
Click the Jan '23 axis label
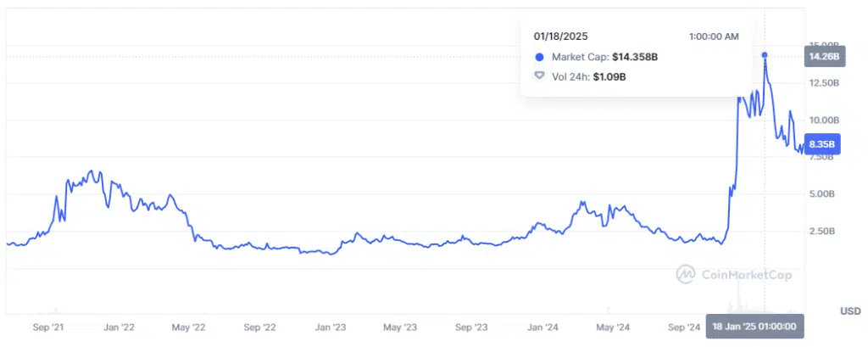(x=331, y=327)
